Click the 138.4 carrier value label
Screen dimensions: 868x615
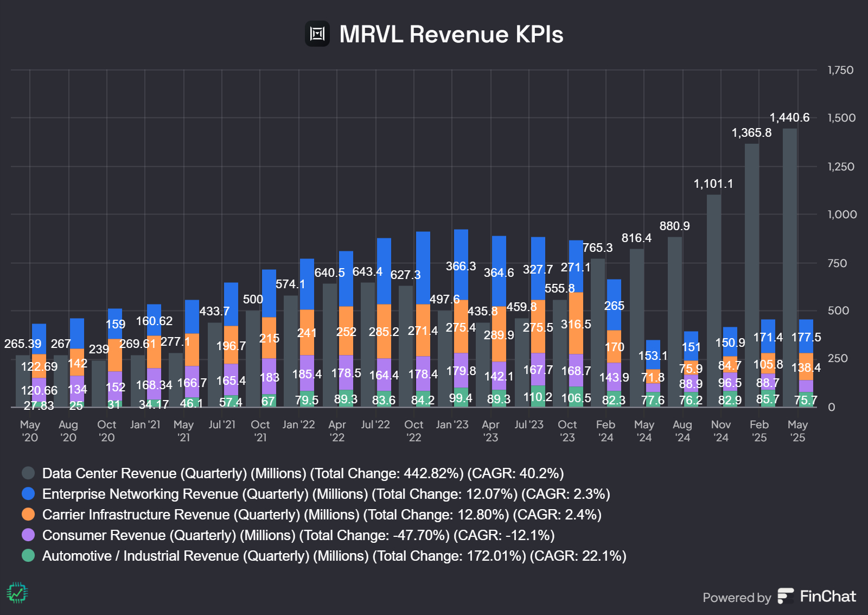tap(806, 367)
